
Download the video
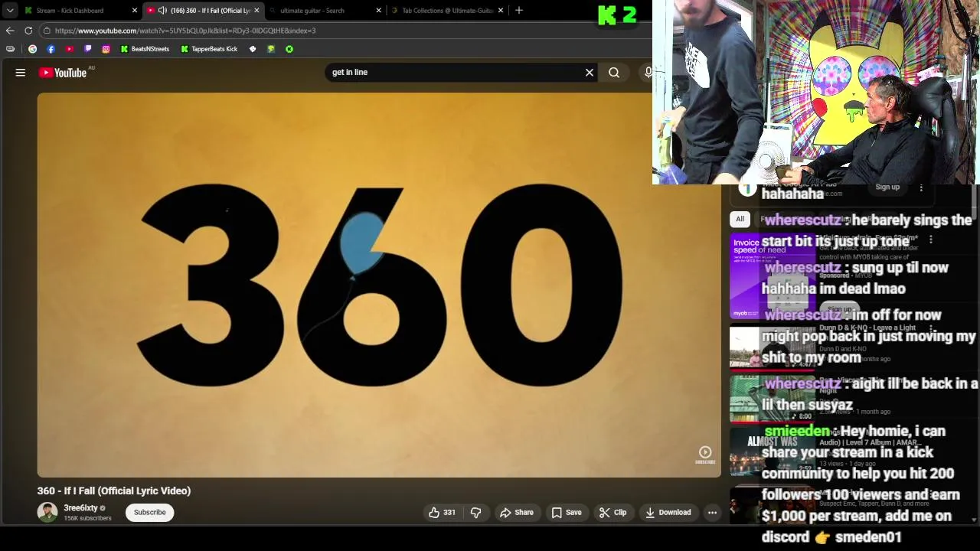point(668,513)
